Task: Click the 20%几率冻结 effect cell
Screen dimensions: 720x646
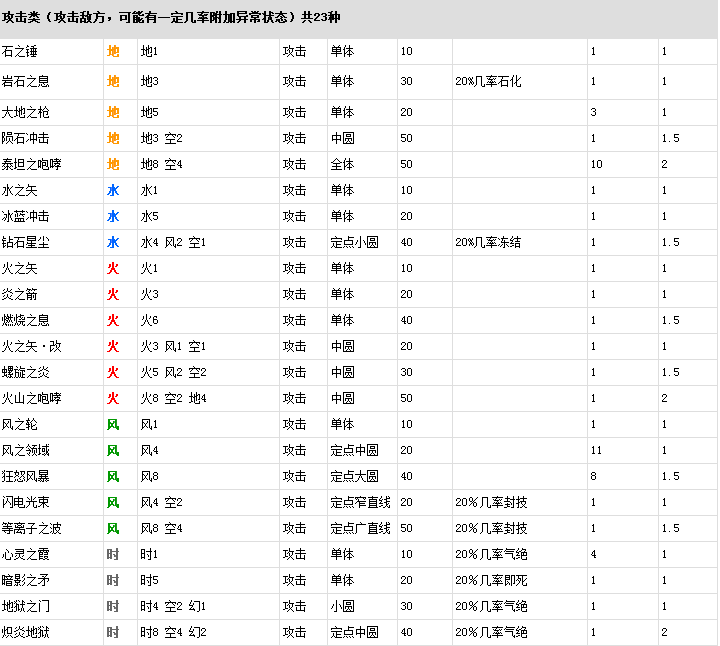Action: [x=488, y=242]
